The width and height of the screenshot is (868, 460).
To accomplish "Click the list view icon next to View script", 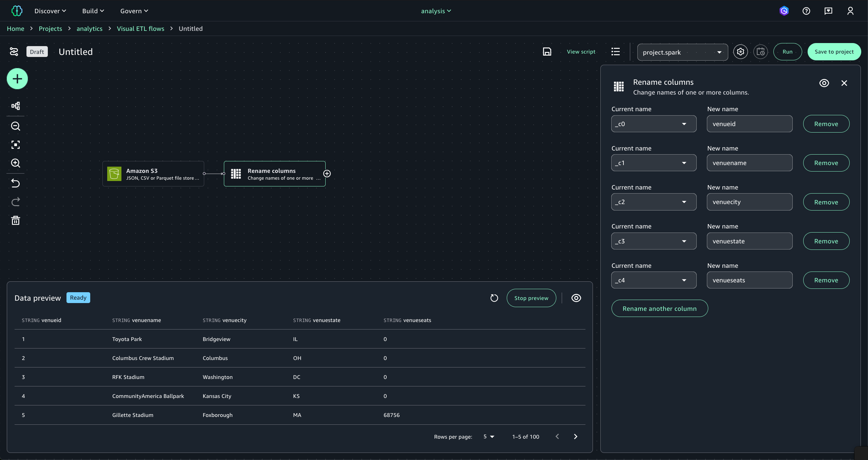I will point(615,52).
